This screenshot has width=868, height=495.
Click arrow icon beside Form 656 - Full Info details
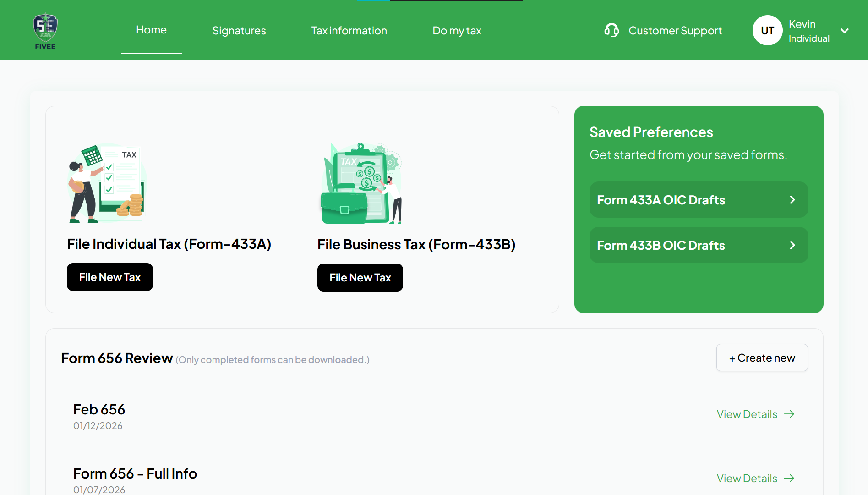tap(789, 478)
